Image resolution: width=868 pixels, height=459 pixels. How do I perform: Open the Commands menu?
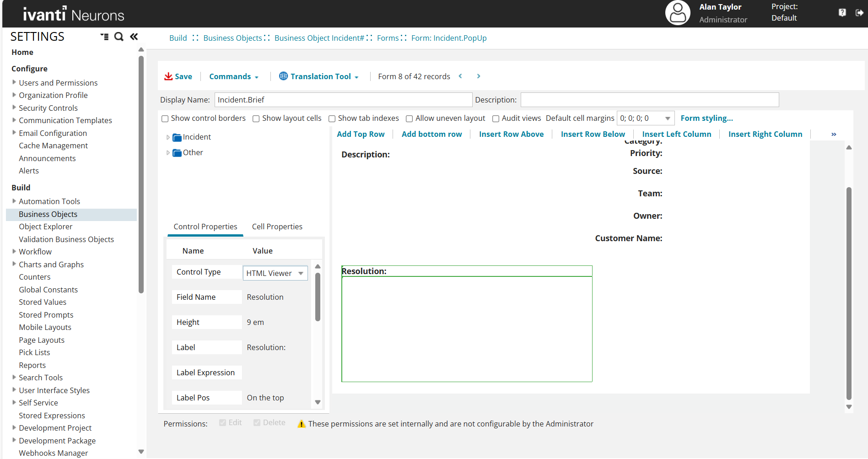tap(234, 76)
